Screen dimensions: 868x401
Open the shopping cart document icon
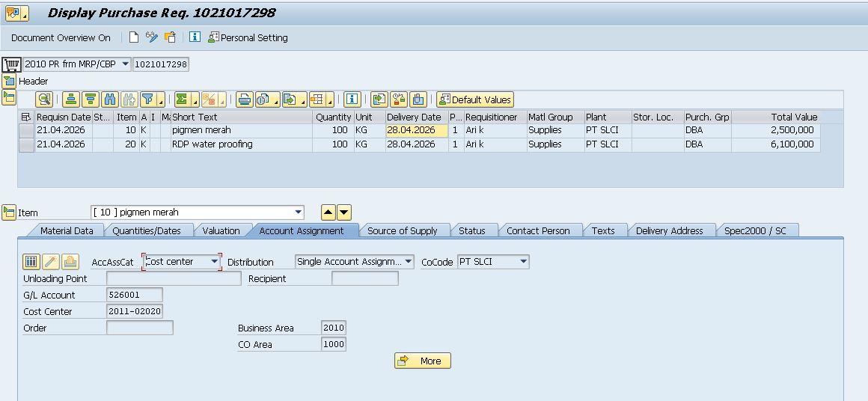click(x=11, y=64)
